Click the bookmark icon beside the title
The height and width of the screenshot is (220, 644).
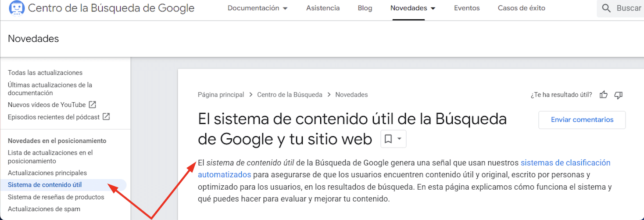point(388,139)
